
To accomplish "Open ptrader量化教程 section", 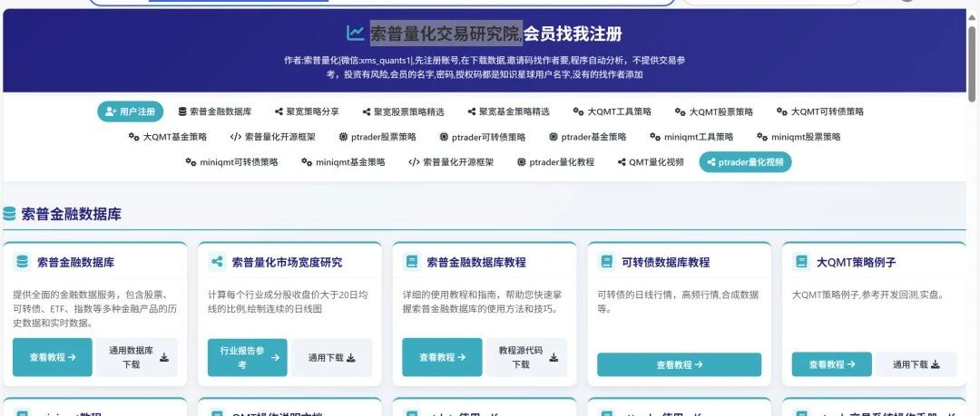I will 555,161.
